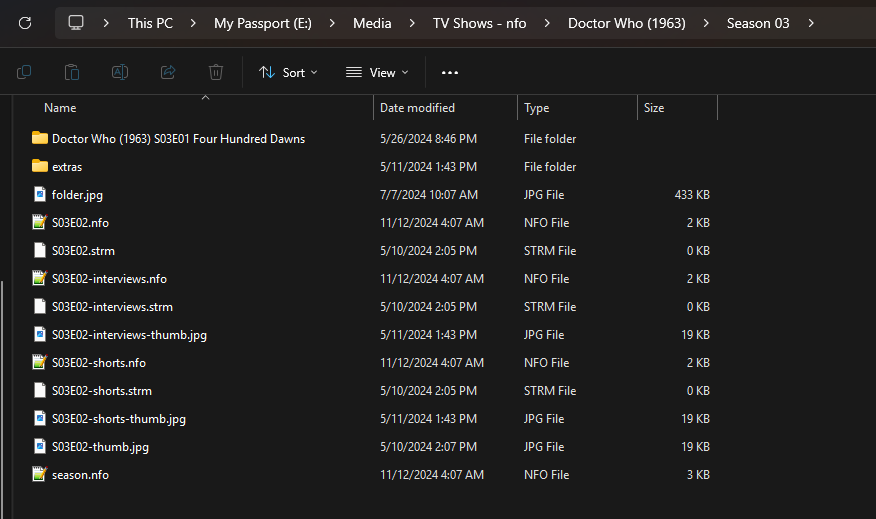Click the This PC monitor icon
This screenshot has width=876, height=519.
click(x=76, y=23)
